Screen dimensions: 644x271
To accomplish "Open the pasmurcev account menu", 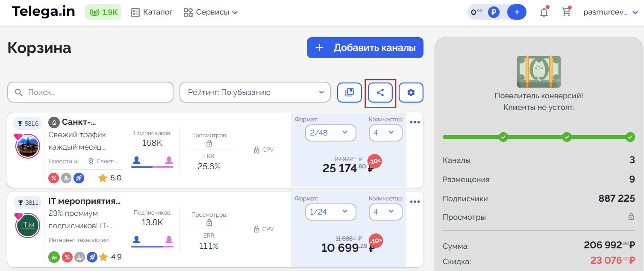I will pos(610,12).
